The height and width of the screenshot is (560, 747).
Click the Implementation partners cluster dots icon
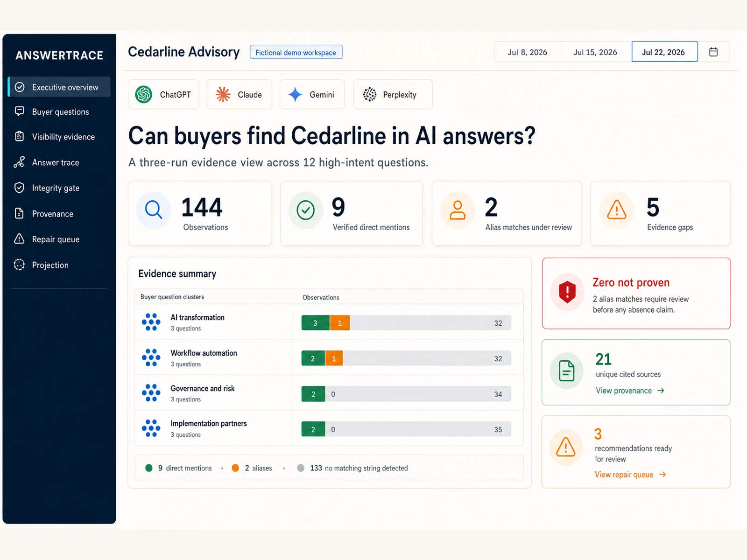pyautogui.click(x=151, y=428)
